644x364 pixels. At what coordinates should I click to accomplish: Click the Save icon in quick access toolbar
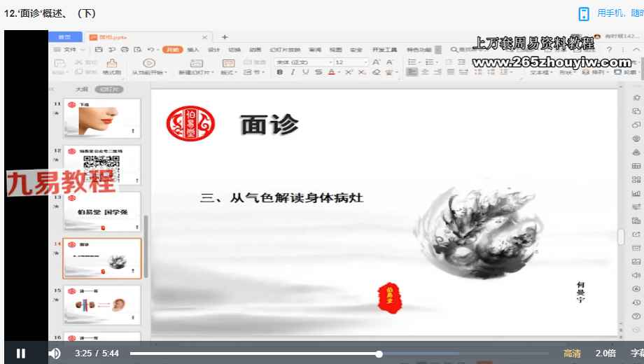pyautogui.click(x=99, y=49)
